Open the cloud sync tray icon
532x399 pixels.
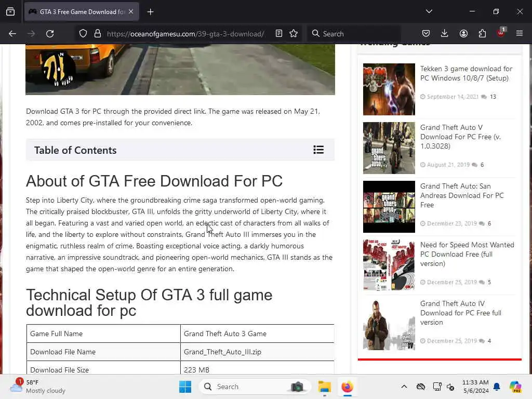tap(421, 387)
